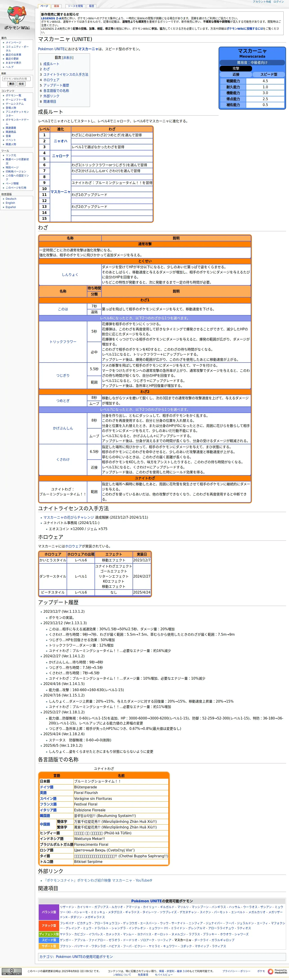Open the ソースを閲覧 tab
Image resolution: width=289 pixels, height=980 pixels.
click(x=75, y=6)
